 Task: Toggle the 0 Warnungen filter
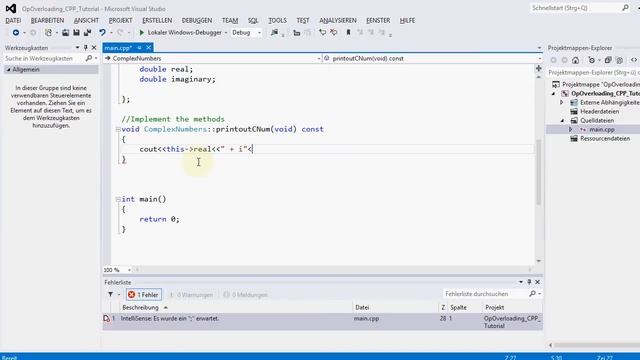(x=191, y=295)
